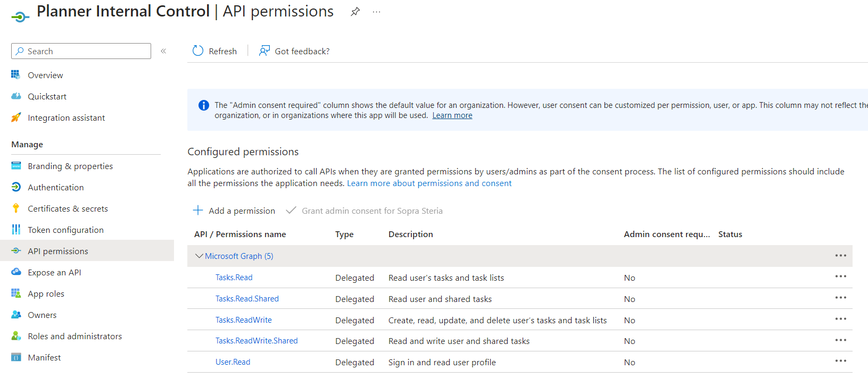
Task: Open the ellipsis menu beside the page title
Action: (x=376, y=12)
